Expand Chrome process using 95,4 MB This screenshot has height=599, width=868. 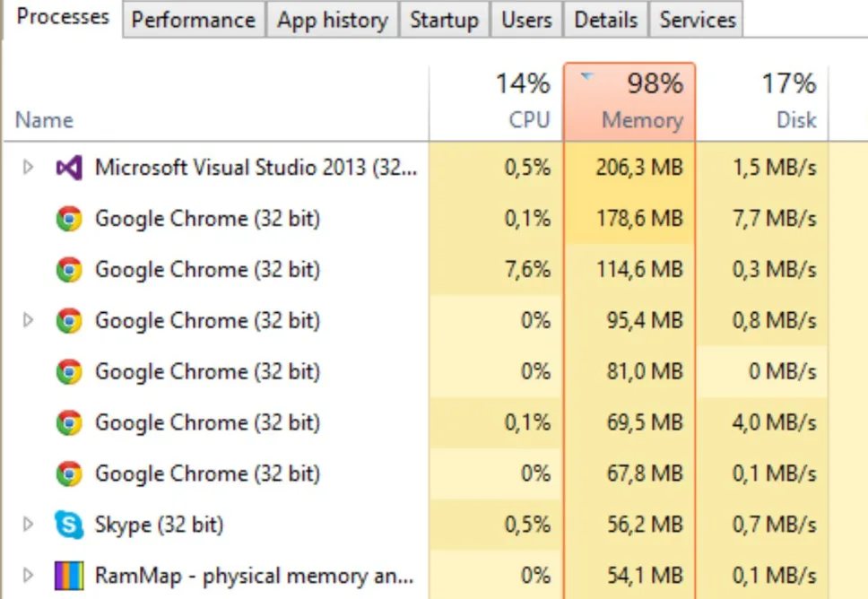pyautogui.click(x=28, y=320)
